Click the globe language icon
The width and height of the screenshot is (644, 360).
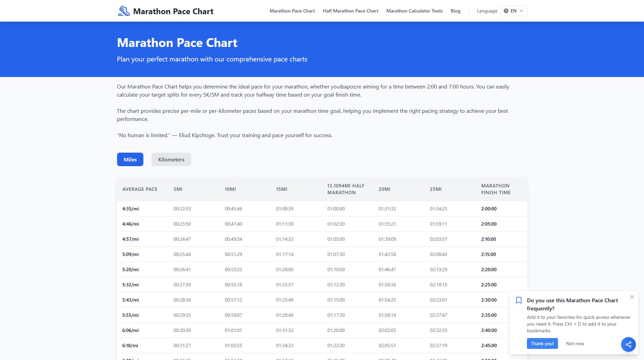click(506, 11)
